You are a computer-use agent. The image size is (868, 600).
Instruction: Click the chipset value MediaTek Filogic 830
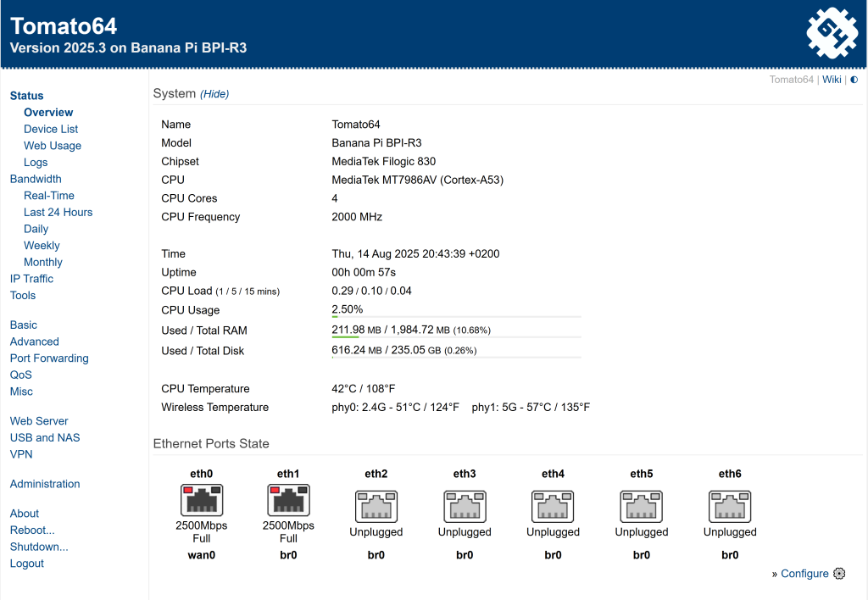coord(384,161)
